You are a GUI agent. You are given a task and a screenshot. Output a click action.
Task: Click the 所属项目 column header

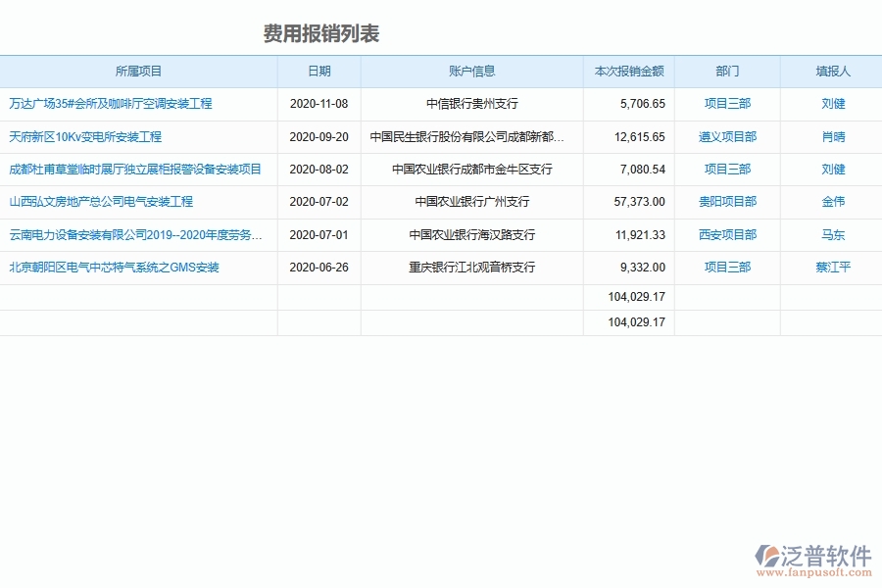click(138, 71)
